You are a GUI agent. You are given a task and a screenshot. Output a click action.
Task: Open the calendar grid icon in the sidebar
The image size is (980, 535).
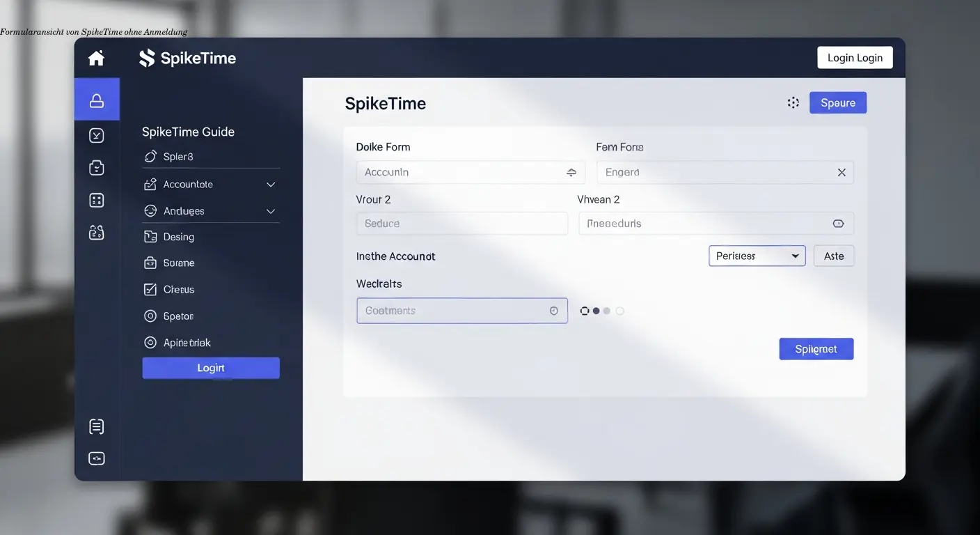click(97, 199)
